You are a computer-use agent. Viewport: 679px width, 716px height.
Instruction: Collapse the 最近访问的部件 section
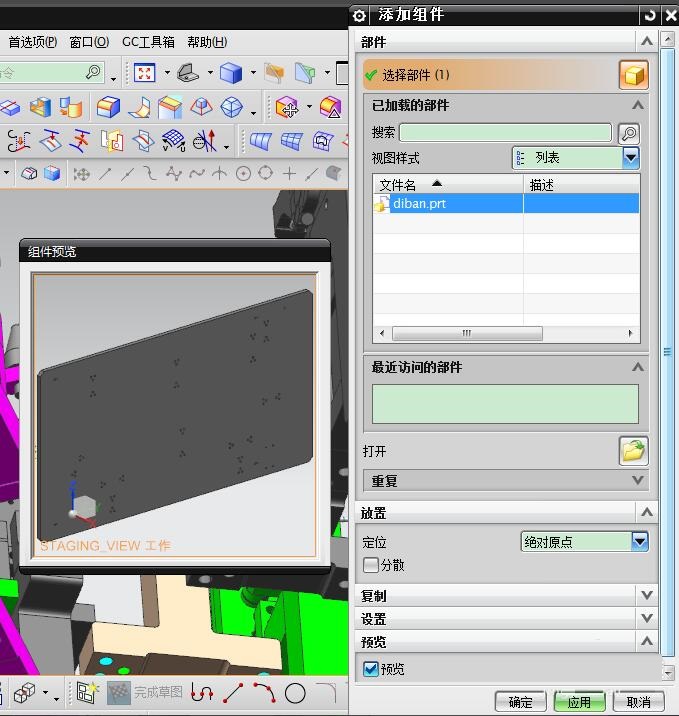[x=637, y=367]
